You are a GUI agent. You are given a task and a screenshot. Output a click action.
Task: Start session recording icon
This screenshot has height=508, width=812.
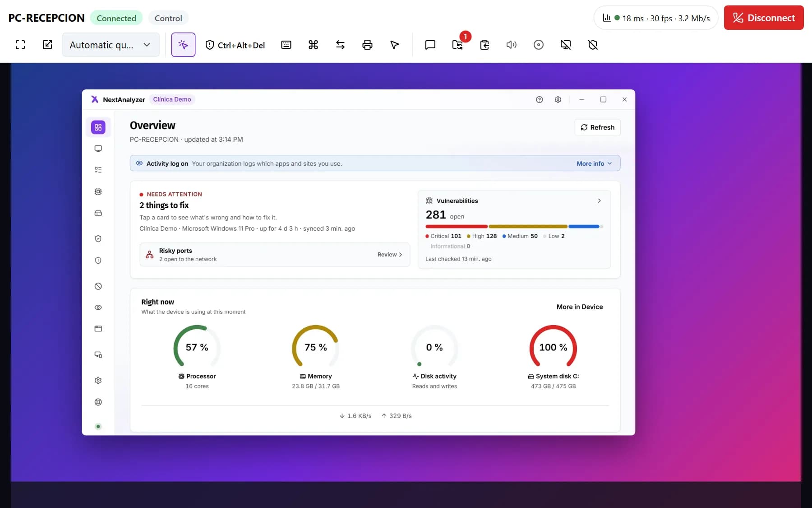click(x=539, y=45)
